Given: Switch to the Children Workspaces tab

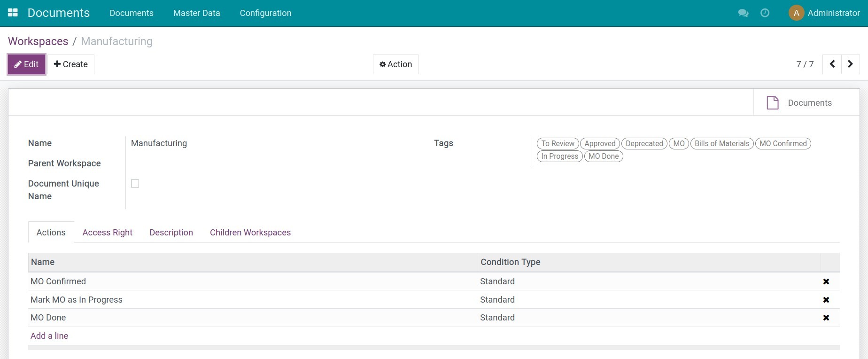Looking at the screenshot, I should [250, 233].
